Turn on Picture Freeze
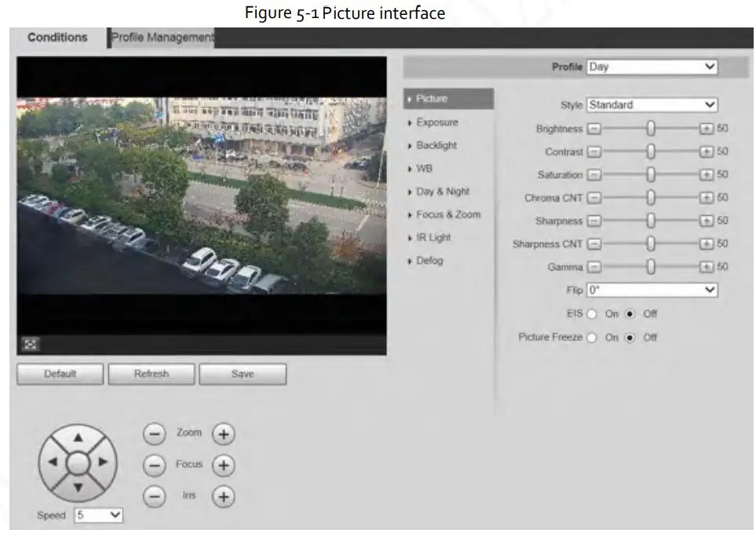756x537 pixels. pyautogui.click(x=590, y=338)
